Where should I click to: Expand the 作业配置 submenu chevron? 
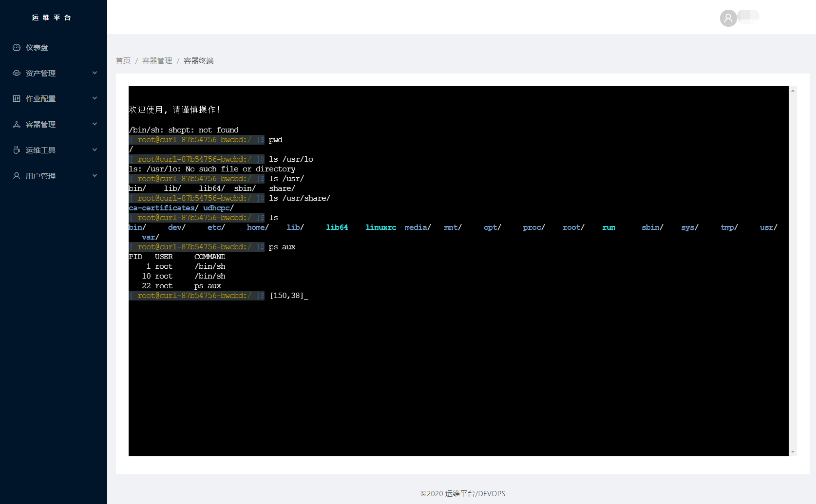(95, 98)
